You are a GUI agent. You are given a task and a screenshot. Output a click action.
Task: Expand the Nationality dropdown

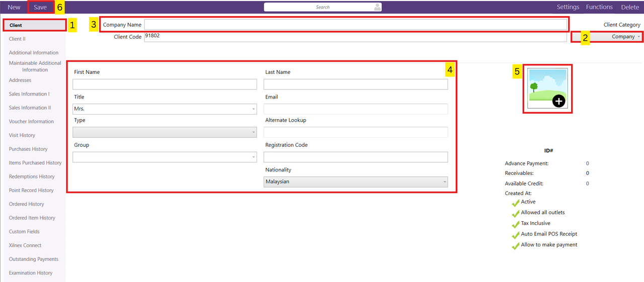355,181
